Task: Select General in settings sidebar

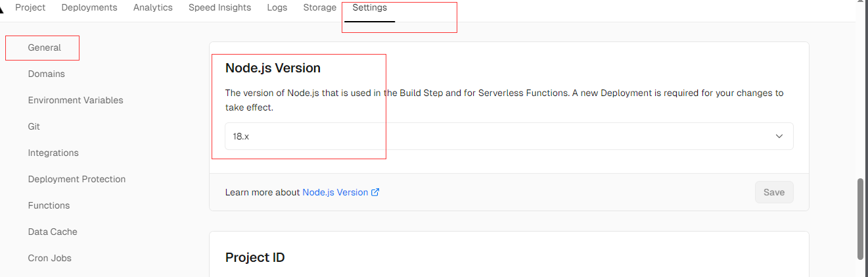Action: click(45, 47)
